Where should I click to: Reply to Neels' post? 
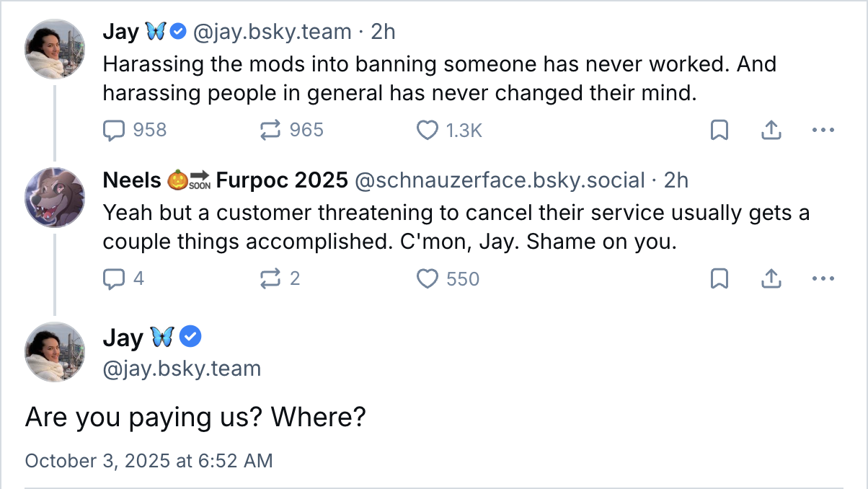[115, 278]
